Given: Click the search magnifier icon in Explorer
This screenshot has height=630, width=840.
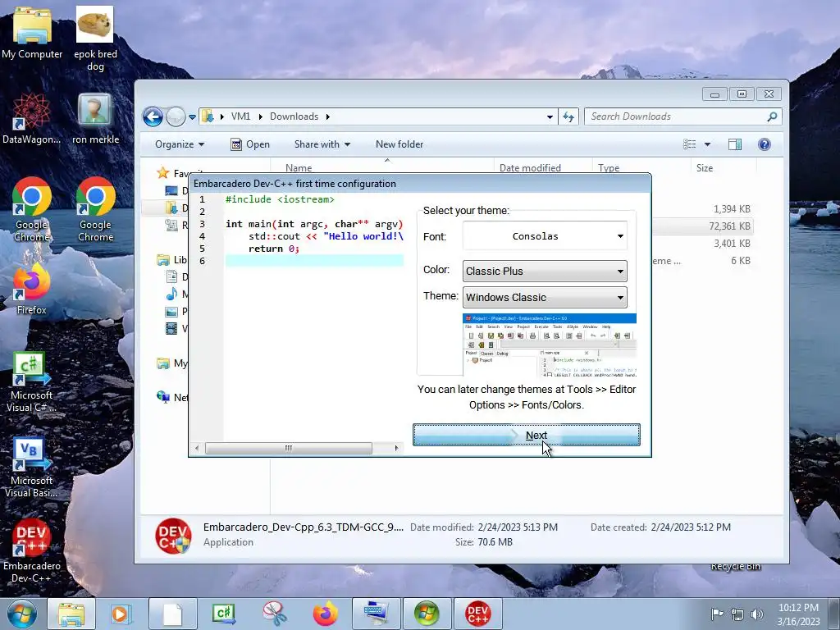Looking at the screenshot, I should point(772,116).
